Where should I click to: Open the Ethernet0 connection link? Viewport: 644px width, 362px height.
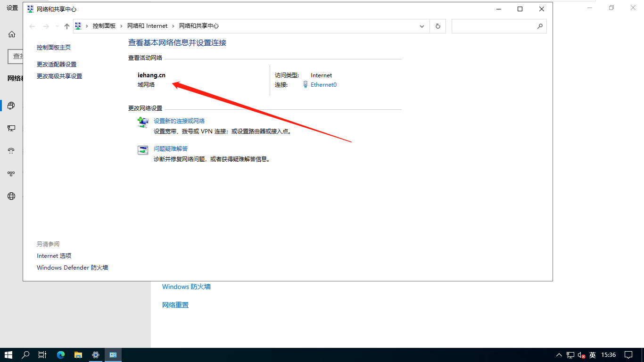(x=323, y=85)
